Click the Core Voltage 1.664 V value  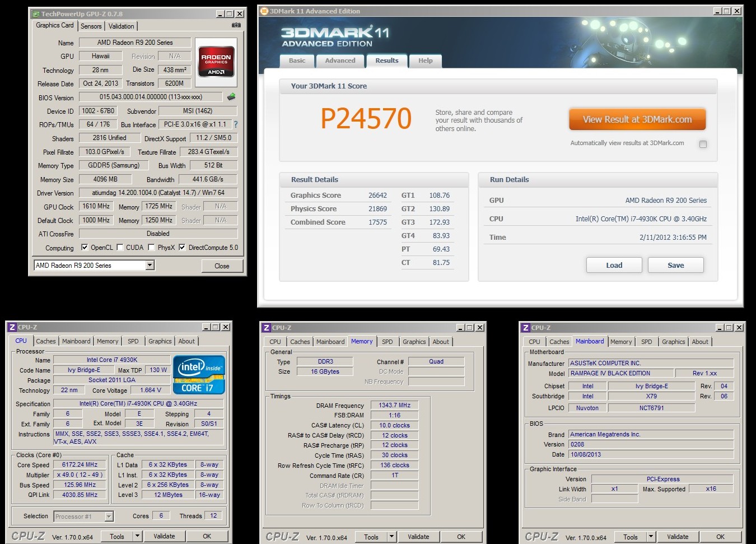tap(151, 390)
